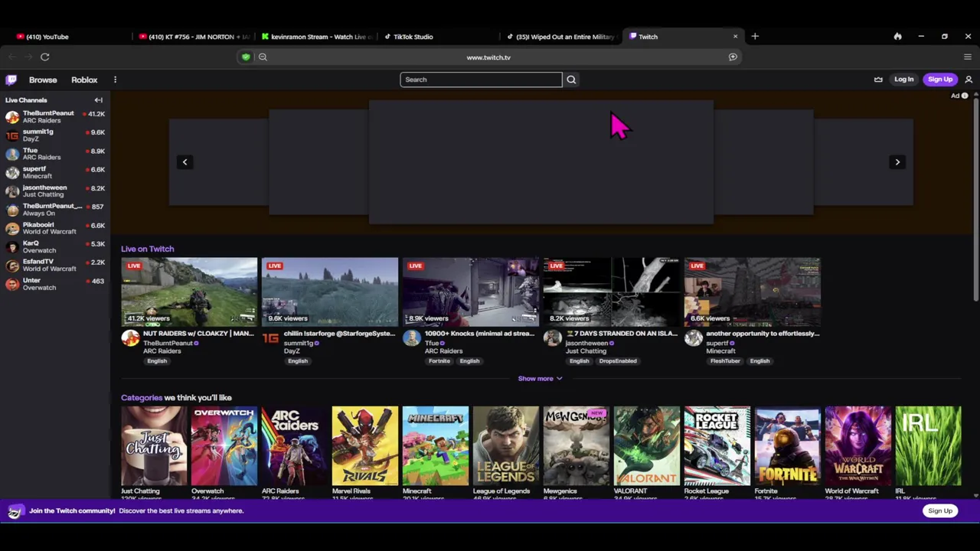The height and width of the screenshot is (551, 980).
Task: Switch to kevinramon Stream tab
Action: [317, 36]
